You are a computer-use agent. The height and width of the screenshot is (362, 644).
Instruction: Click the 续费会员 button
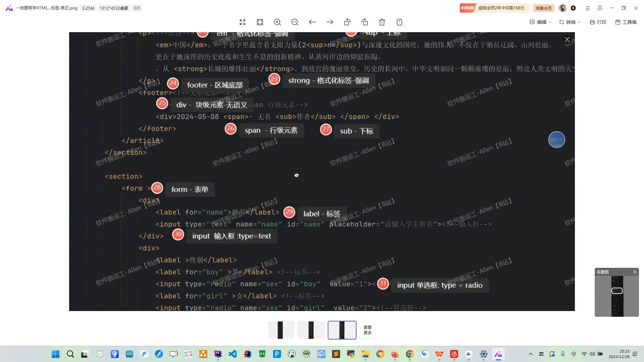[x=543, y=8]
